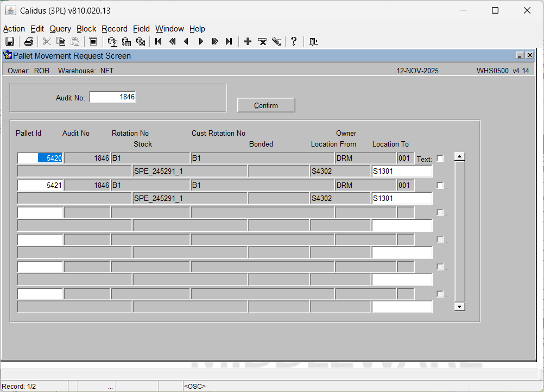
Task: Click the Location To field for pallet 5421
Action: [402, 199]
